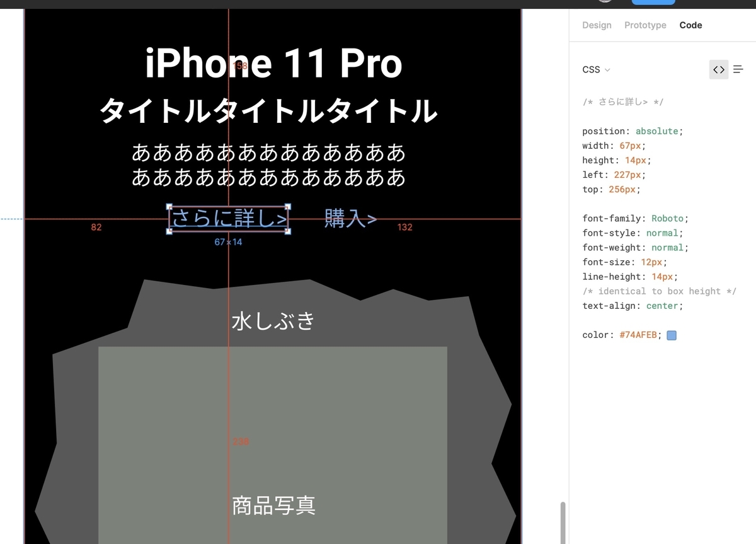
Task: Click the blue button in top bar
Action: pyautogui.click(x=653, y=2)
